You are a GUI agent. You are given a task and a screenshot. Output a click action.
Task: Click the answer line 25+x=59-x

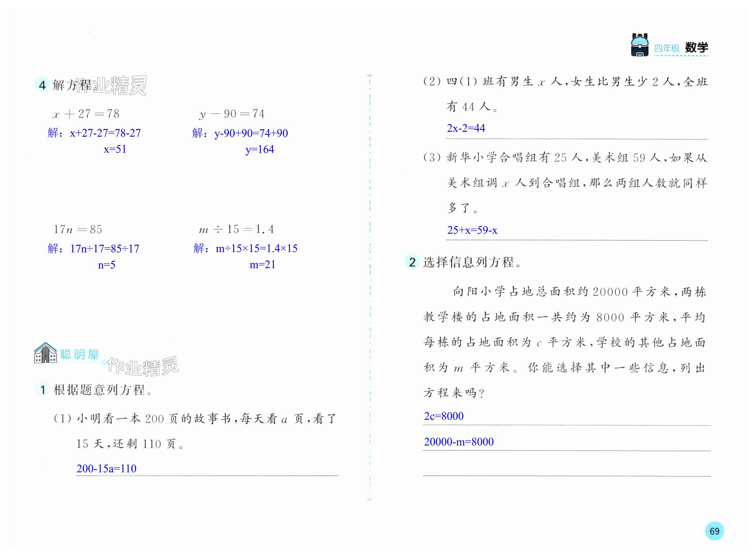[x=472, y=230]
